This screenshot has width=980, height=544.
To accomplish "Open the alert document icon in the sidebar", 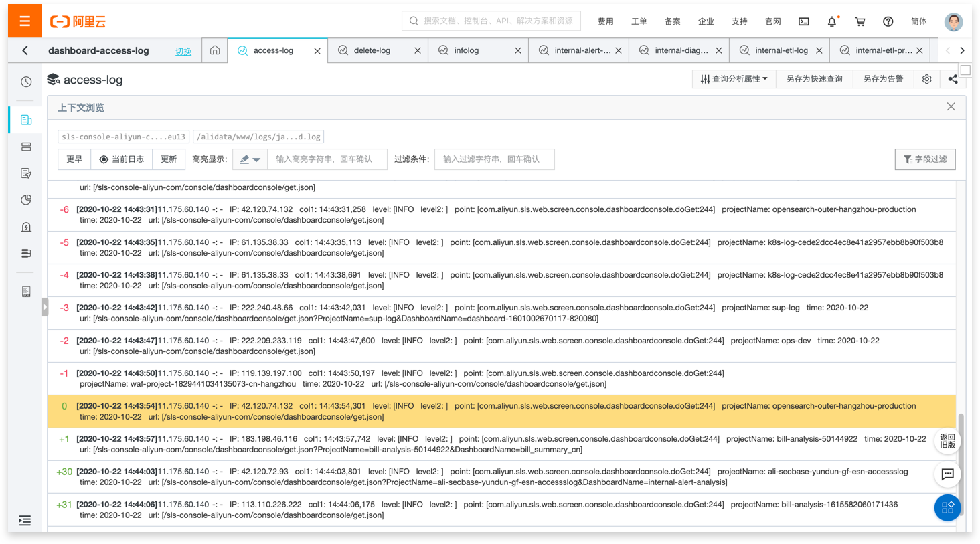I will coord(26,227).
